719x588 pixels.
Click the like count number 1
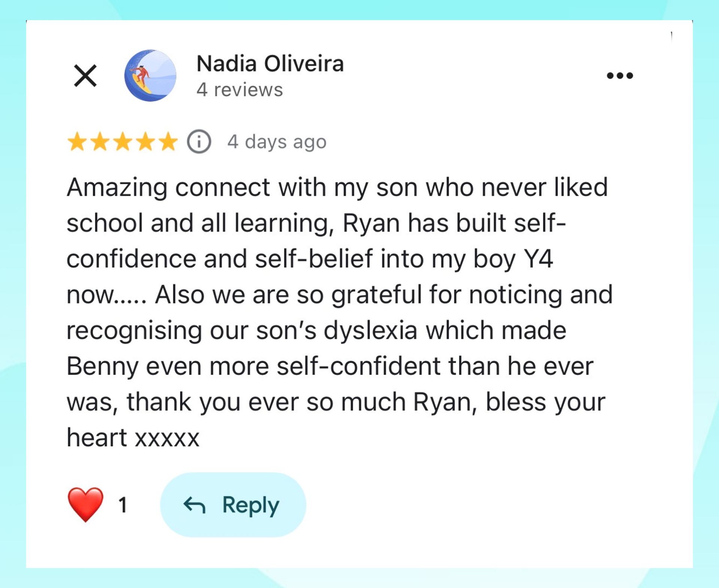click(123, 505)
